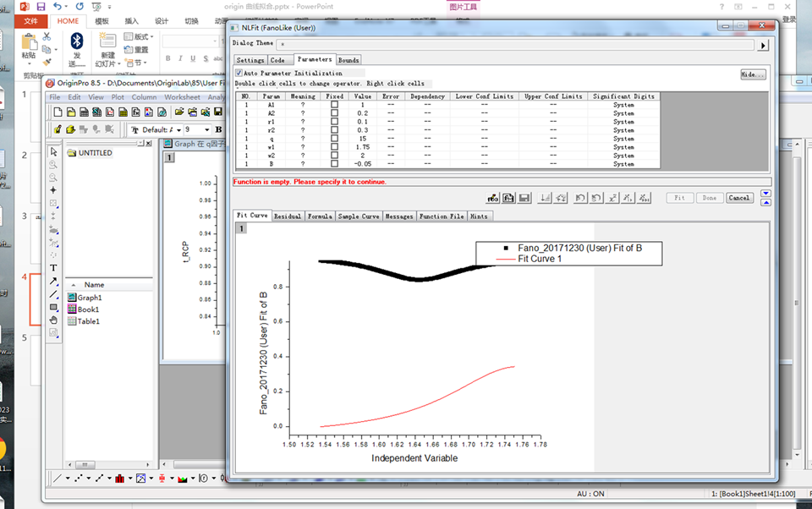Click the Hide... button in Parameters tab

pyautogui.click(x=753, y=74)
